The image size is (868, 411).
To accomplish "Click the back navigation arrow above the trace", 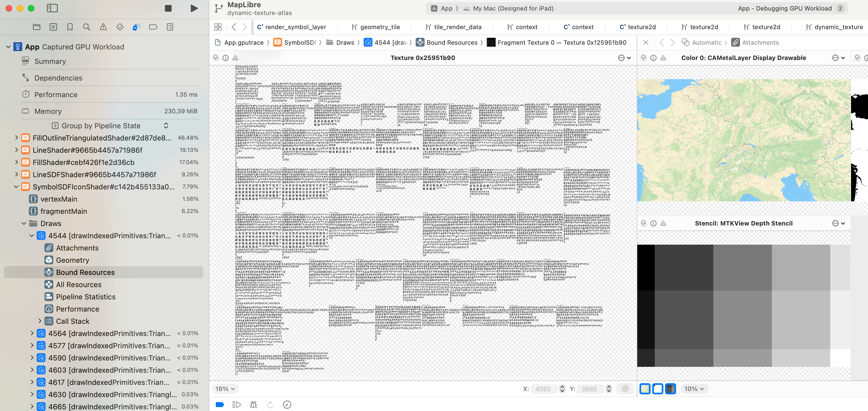I will coord(235,27).
